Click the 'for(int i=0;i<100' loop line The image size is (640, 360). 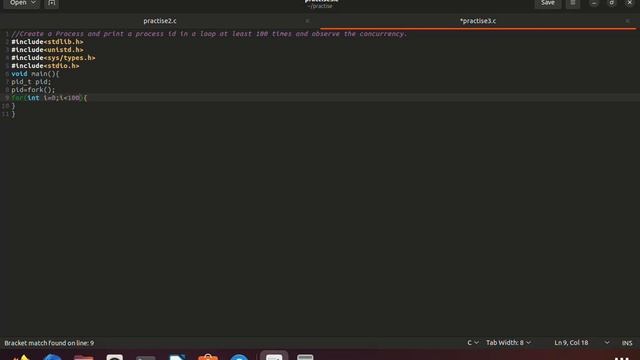tap(49, 98)
